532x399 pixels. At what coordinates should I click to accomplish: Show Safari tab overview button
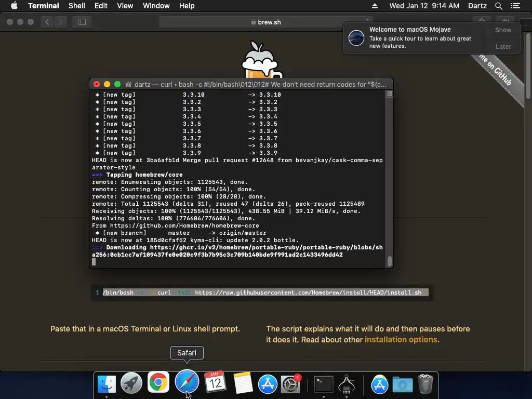[x=505, y=21]
